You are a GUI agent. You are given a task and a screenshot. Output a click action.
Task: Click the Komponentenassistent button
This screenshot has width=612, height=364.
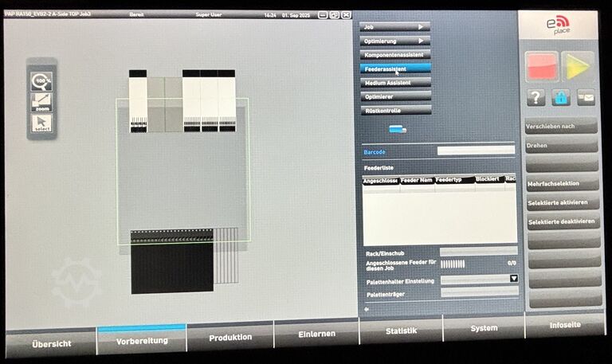395,55
